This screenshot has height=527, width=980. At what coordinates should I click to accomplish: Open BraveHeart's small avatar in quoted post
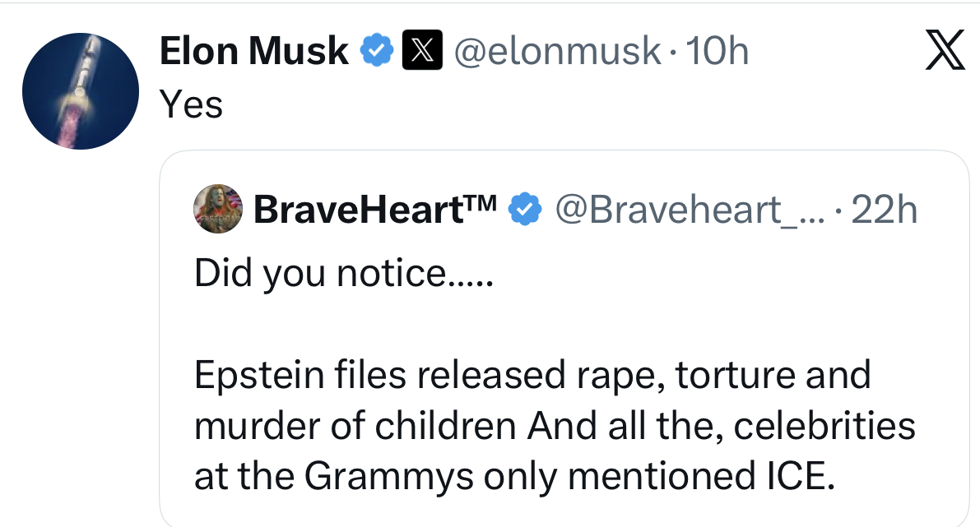(x=219, y=210)
